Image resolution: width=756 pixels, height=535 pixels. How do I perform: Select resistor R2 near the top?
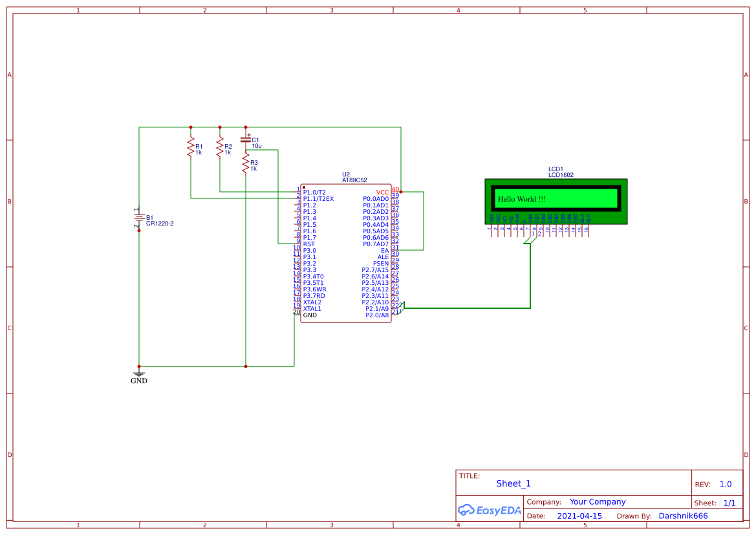tap(220, 147)
